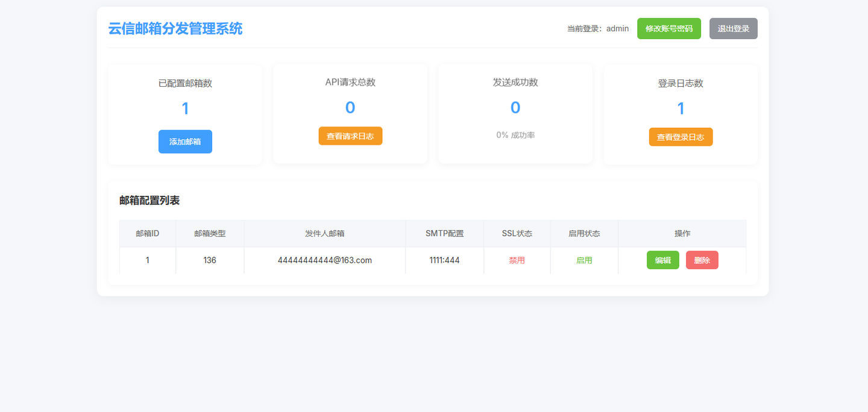
Task: Open 查看请求日志 request logs
Action: tap(350, 136)
